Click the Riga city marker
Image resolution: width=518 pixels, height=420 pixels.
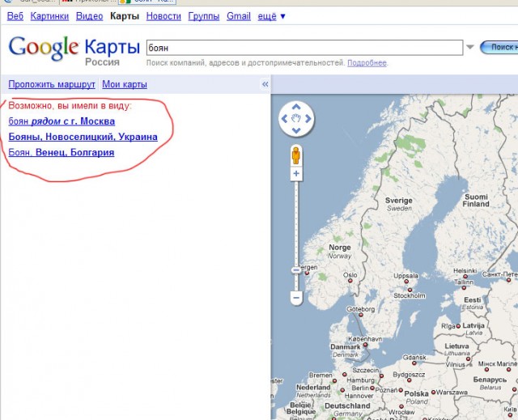coord(458,326)
